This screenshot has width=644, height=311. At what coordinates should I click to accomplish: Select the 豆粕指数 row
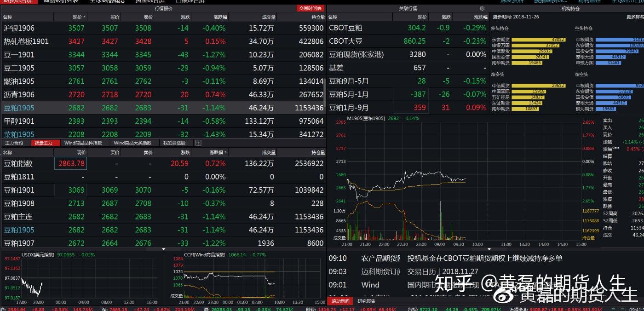(x=163, y=163)
